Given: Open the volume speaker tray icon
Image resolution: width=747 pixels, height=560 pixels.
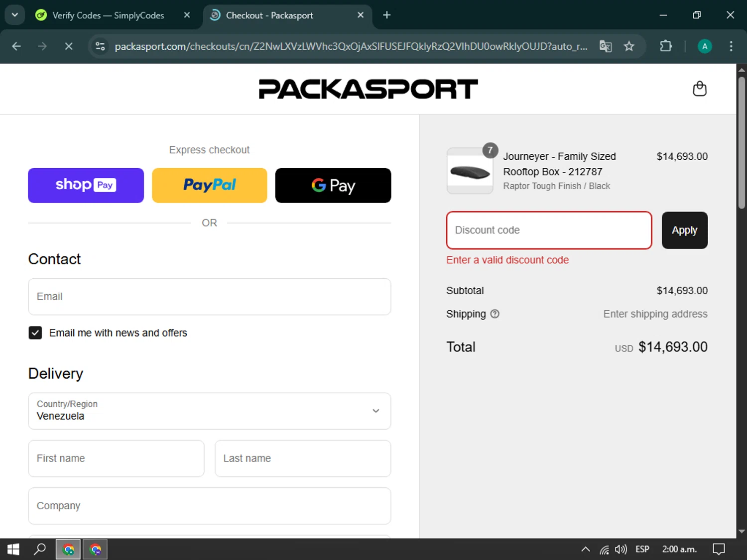Looking at the screenshot, I should tap(621, 550).
